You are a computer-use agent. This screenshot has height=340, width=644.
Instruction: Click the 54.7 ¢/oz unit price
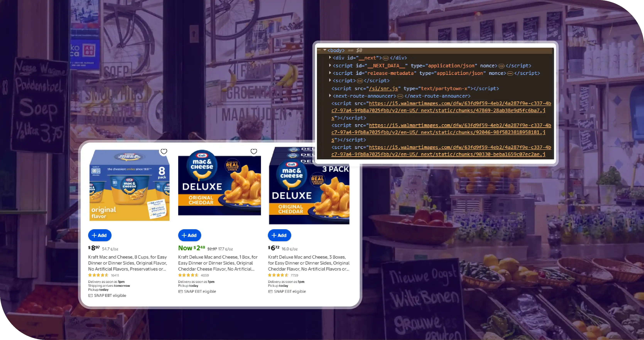tap(110, 249)
